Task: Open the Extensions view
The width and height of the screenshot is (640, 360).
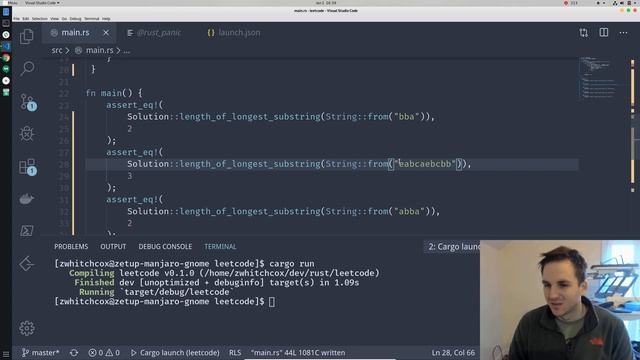Action: 27,167
